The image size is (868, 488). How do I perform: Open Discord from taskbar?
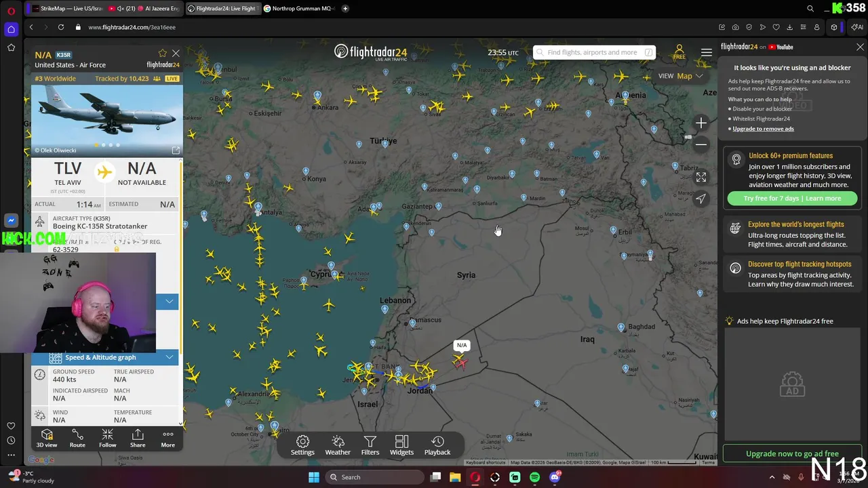point(555,477)
